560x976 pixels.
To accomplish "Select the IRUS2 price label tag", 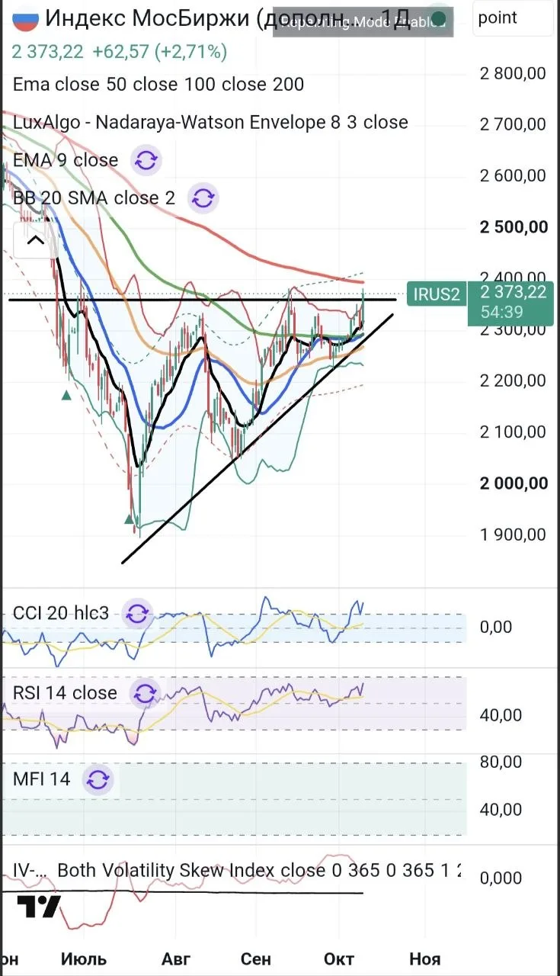I will (437, 294).
